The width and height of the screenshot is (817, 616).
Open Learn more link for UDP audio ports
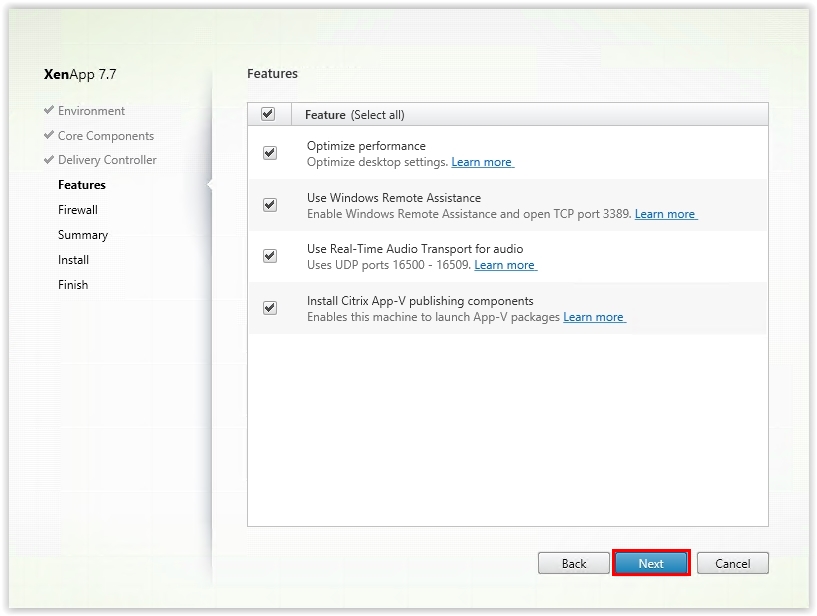[505, 265]
